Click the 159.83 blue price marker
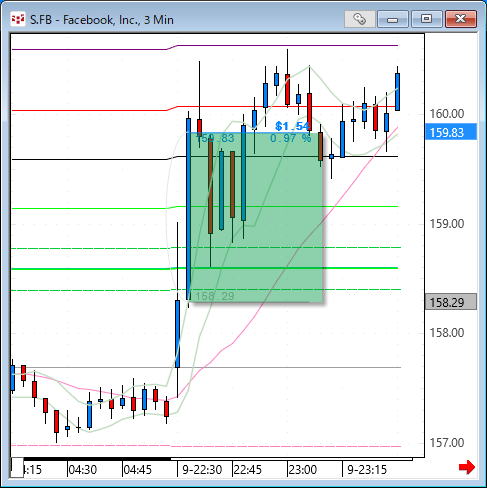 (x=451, y=132)
